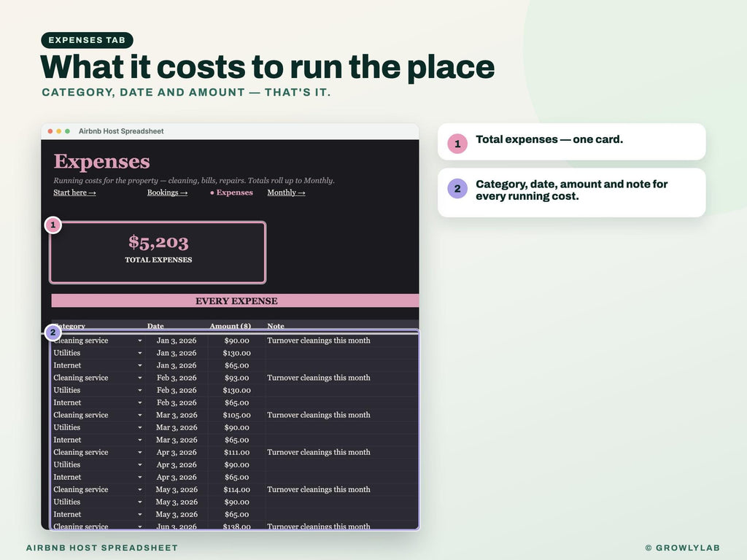The height and width of the screenshot is (560, 747).
Task: Expand category dropdown for Utilities Mar 3 row
Action: coord(139,427)
